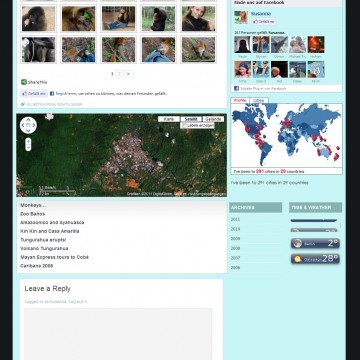Open the 2007 archive

pyautogui.click(x=235, y=258)
